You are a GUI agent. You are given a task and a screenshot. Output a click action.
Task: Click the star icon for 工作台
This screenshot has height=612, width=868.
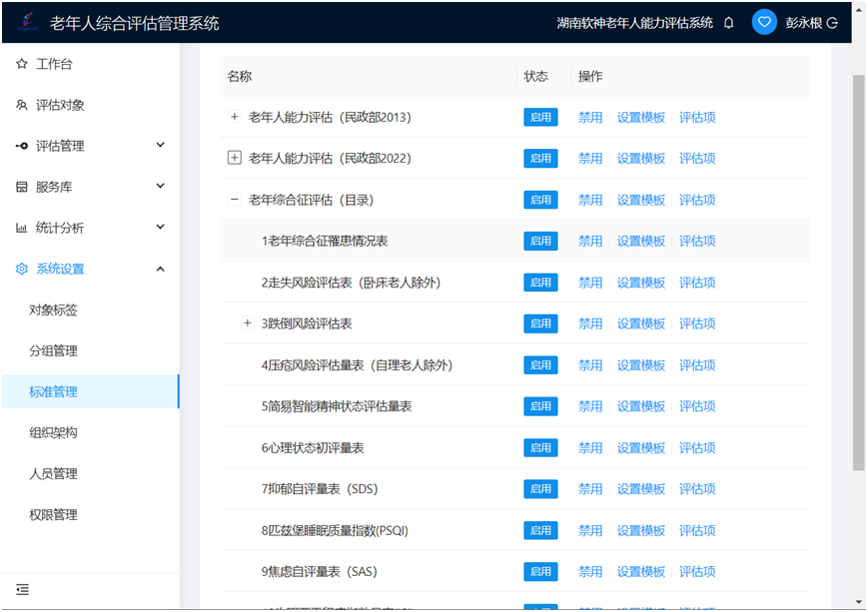[22, 64]
